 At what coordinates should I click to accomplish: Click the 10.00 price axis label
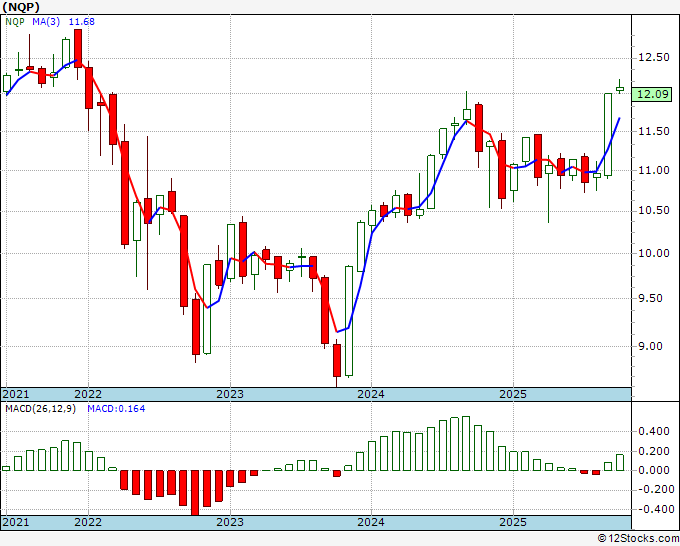pyautogui.click(x=654, y=253)
